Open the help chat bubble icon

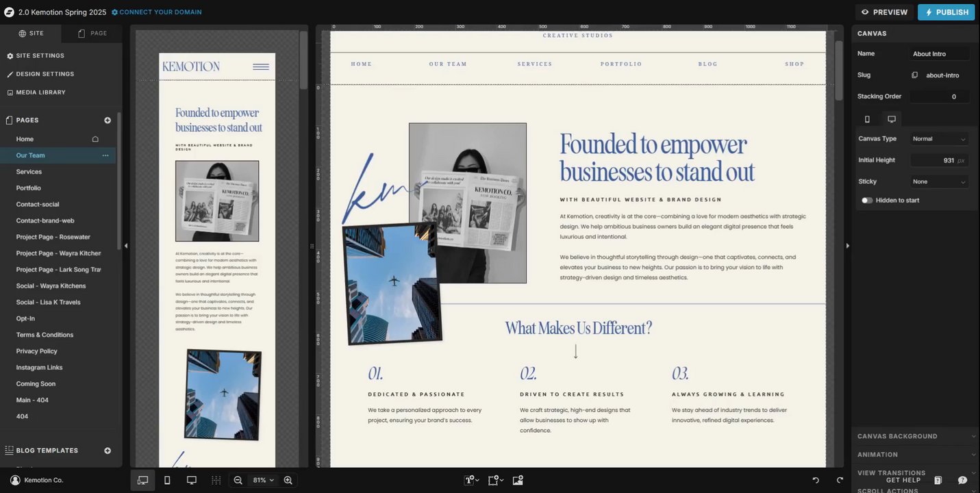click(x=962, y=480)
